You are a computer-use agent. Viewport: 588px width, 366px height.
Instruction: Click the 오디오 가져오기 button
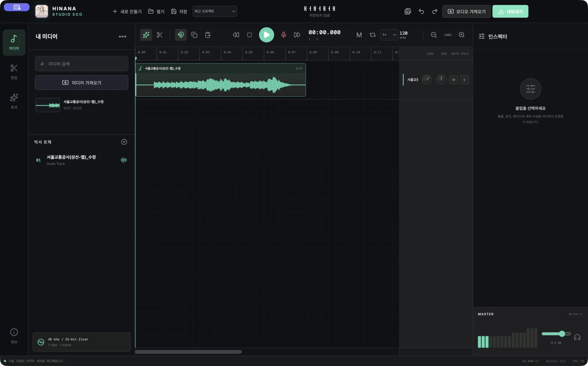[466, 11]
